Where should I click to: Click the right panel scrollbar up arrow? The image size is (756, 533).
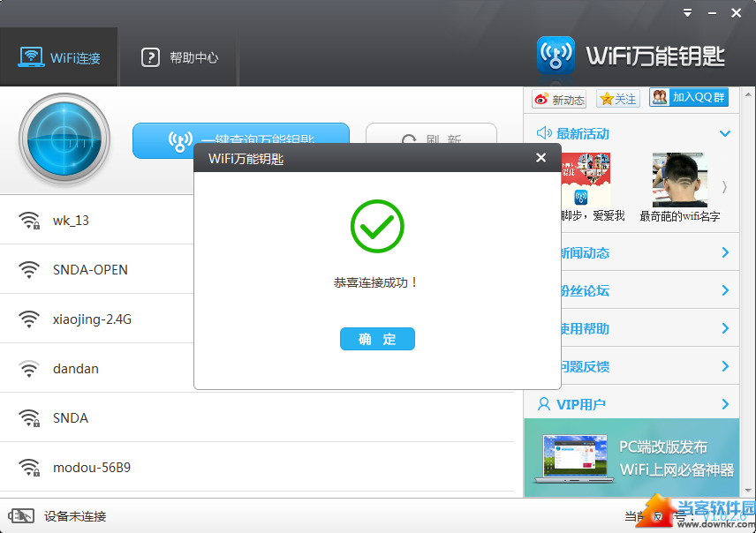[748, 94]
